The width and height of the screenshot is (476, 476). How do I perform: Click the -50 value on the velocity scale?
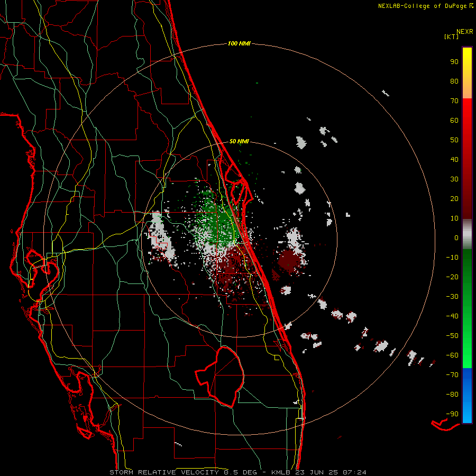(x=452, y=336)
